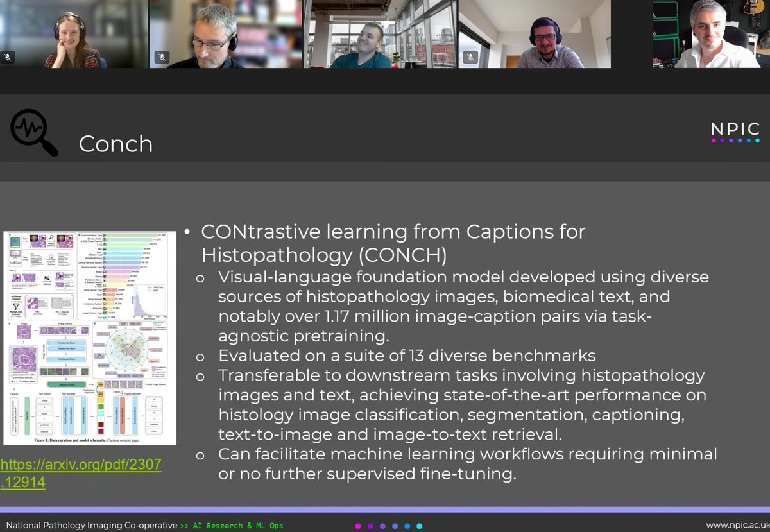Image resolution: width=770 pixels, height=532 pixels.
Task: Click the muted mic icon on the checked-shirt man's tile
Action: tap(470, 57)
